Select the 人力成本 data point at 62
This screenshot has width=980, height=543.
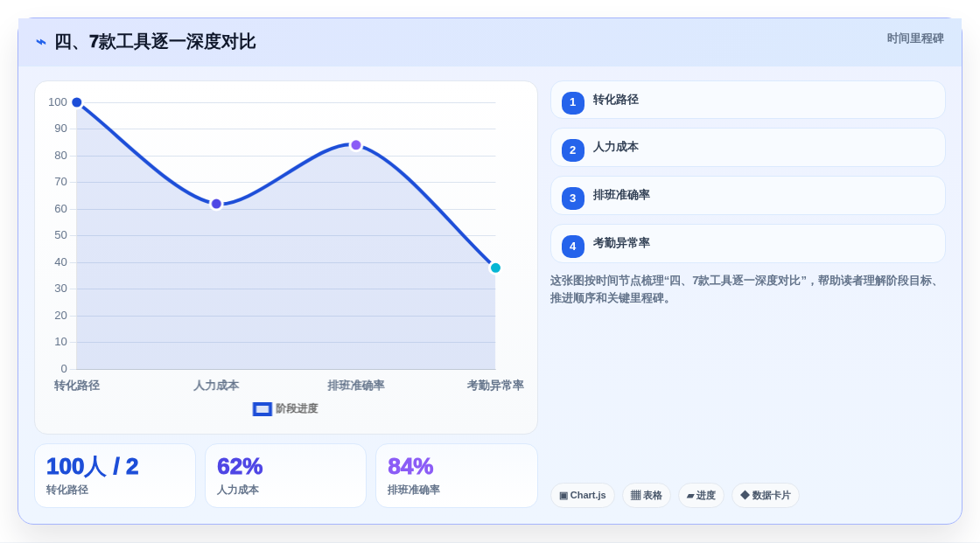pyautogui.click(x=216, y=204)
